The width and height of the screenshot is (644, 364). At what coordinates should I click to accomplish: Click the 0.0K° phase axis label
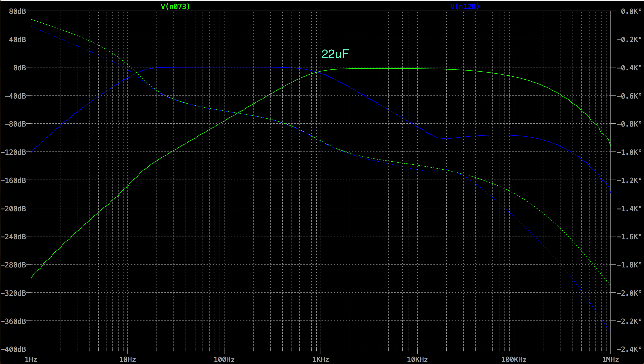coord(631,11)
